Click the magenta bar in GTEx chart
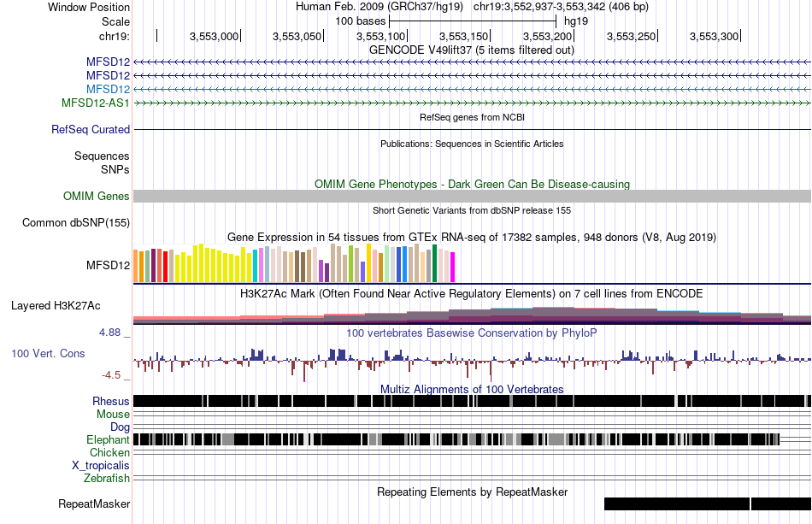 [453, 268]
